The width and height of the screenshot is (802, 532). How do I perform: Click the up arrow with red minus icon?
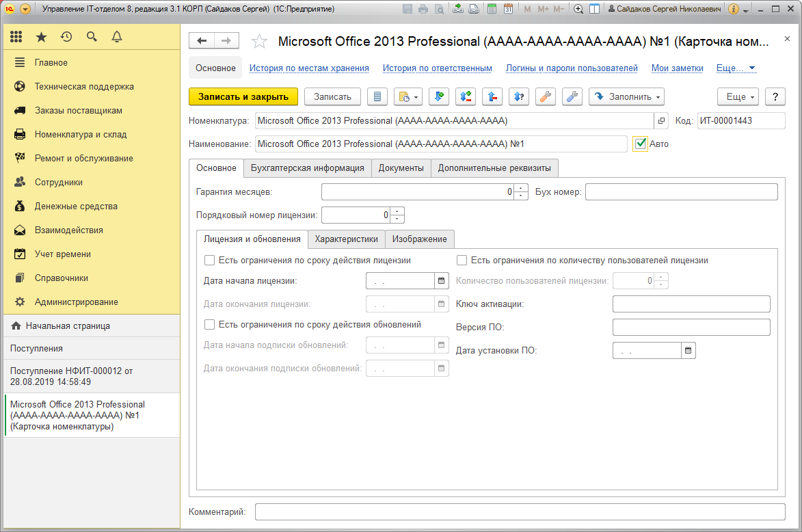pyautogui.click(x=492, y=96)
